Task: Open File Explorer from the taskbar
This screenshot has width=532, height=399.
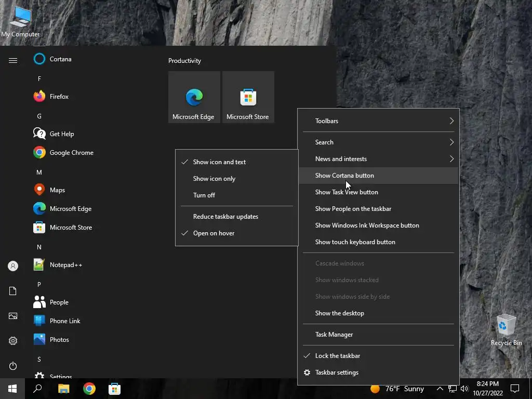Action: click(63, 389)
